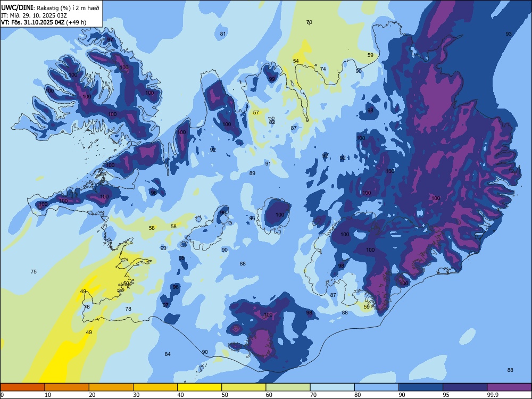The height and width of the screenshot is (399, 532).
Task: Click the light blue 70–80 legend swatch
Action: (x=332, y=387)
